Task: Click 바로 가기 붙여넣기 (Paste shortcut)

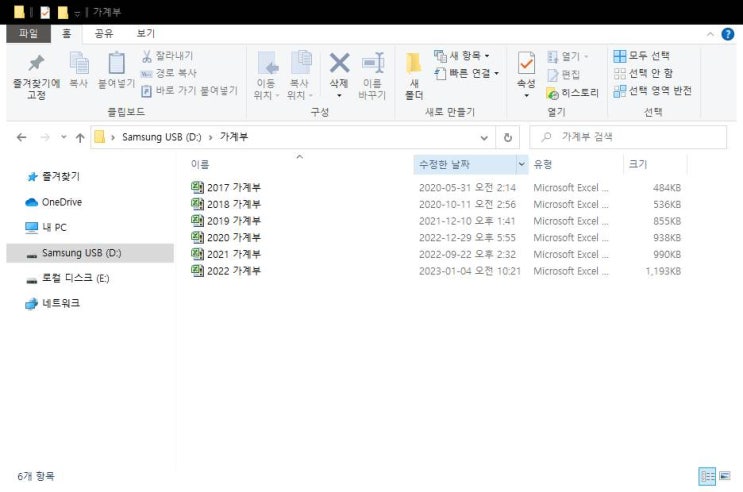Action: 190,91
